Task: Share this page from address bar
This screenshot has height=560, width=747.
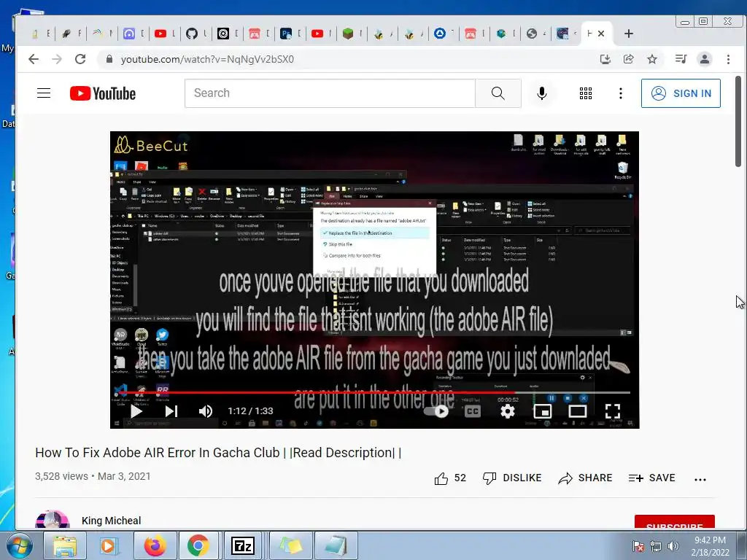Action: (628, 59)
